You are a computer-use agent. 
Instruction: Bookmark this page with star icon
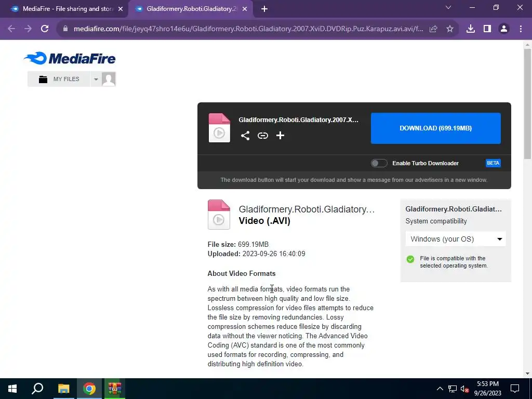pos(450,29)
